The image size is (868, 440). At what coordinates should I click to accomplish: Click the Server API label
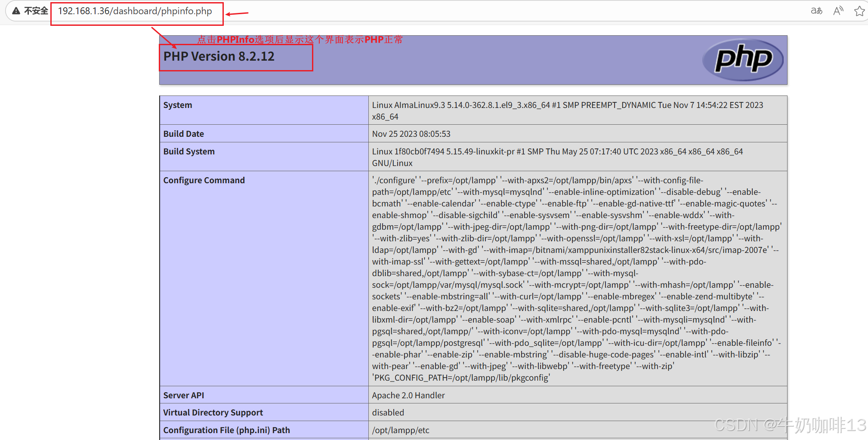coord(184,395)
